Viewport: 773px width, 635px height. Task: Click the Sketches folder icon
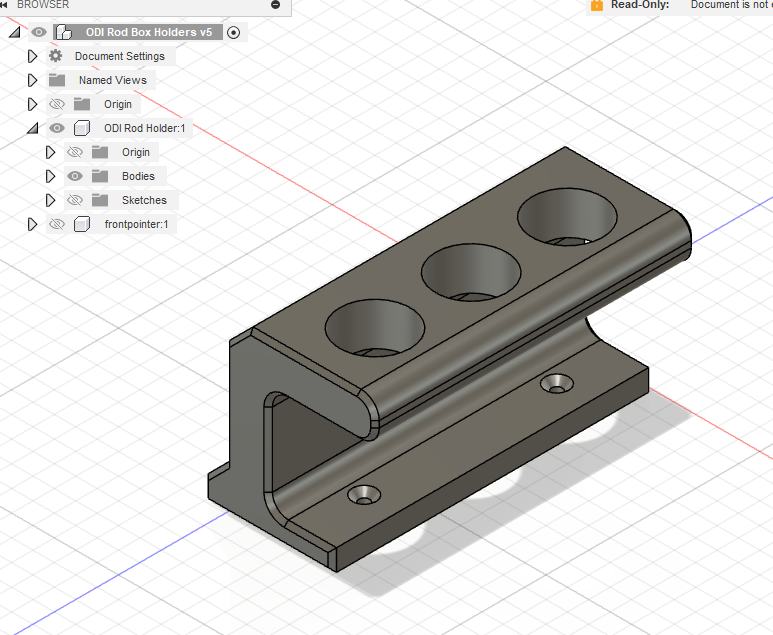click(x=100, y=200)
